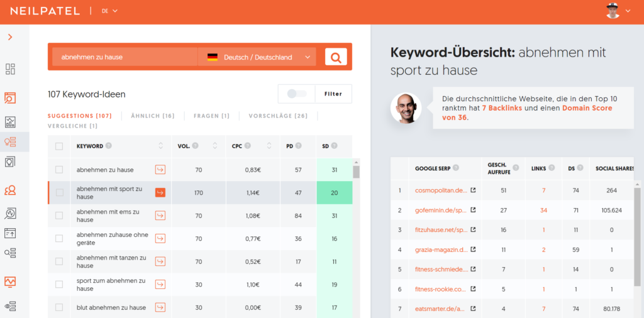
Task: Open the arrow icon for 'abnehmen zuhause ohne geräte'
Action: 160,238
